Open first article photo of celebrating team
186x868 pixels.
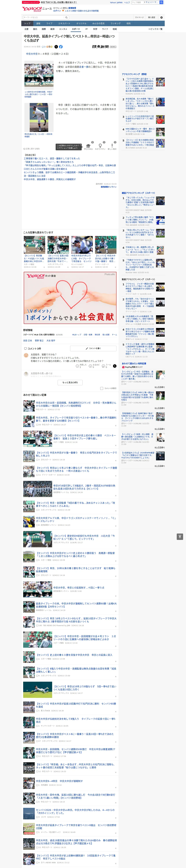tap(39, 75)
